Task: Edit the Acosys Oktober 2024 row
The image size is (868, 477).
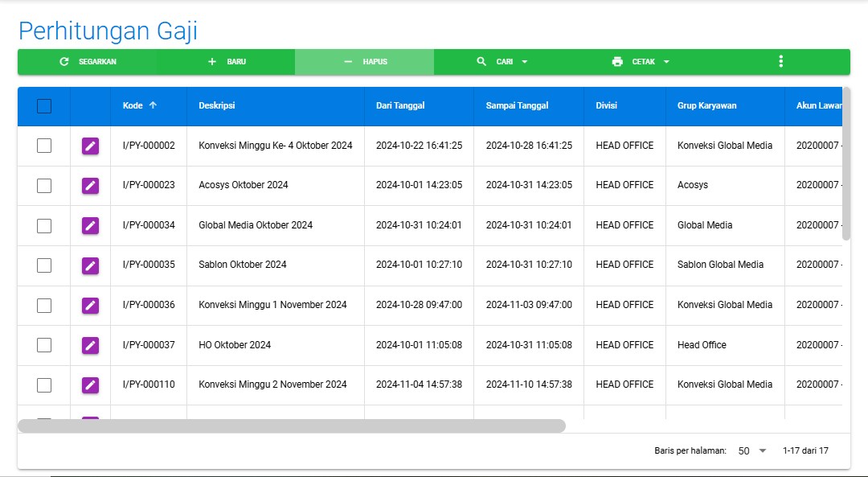Action: 90,186
